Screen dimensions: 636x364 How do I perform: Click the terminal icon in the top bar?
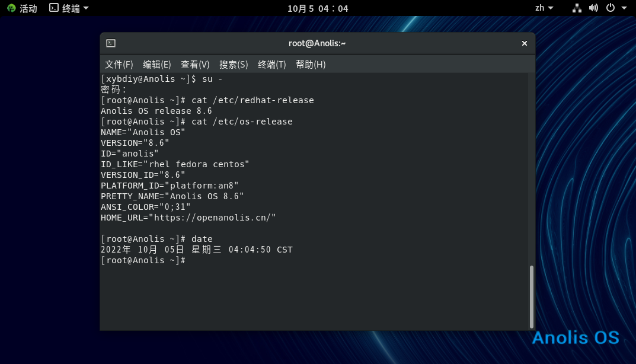coord(54,8)
